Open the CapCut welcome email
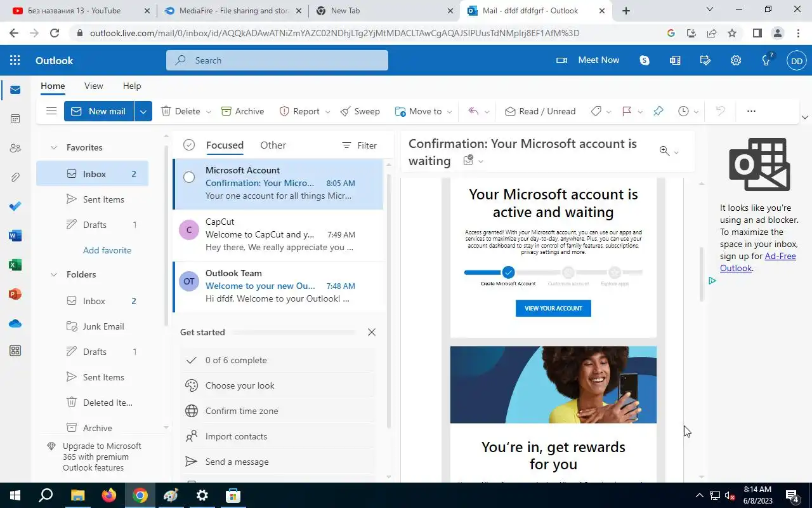Image resolution: width=812 pixels, height=508 pixels. click(x=278, y=234)
